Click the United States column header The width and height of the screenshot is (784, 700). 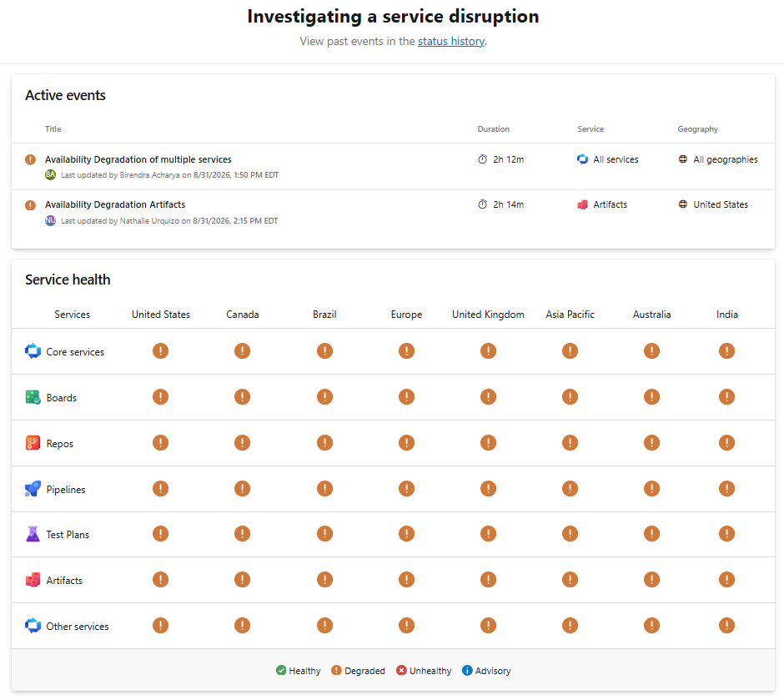(161, 315)
